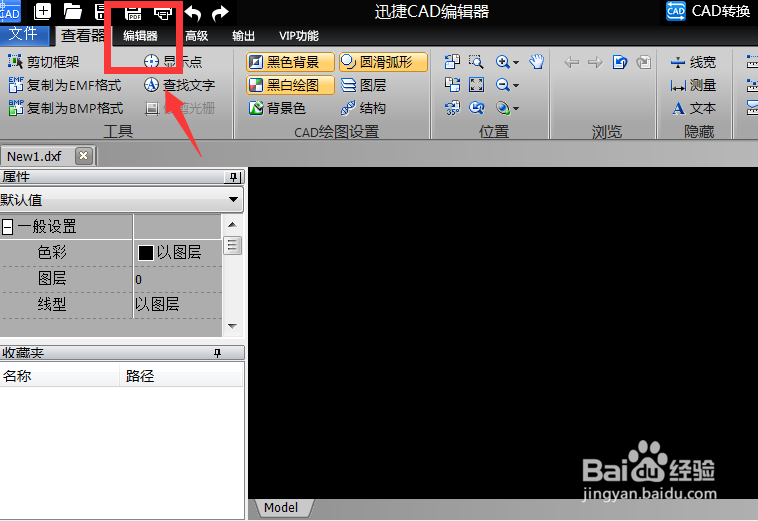Open the Zoom in dropdown arrow

click(x=516, y=62)
